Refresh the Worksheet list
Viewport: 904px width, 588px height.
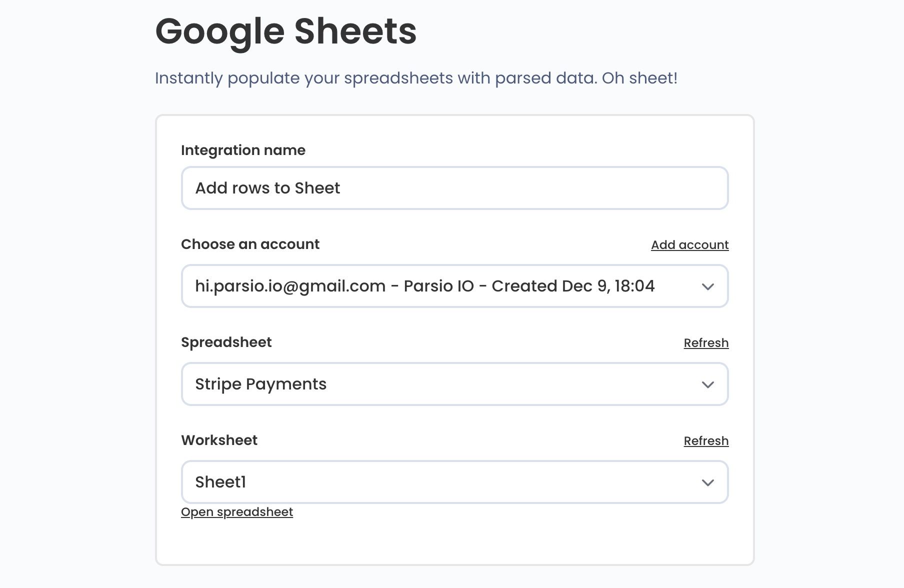tap(706, 441)
